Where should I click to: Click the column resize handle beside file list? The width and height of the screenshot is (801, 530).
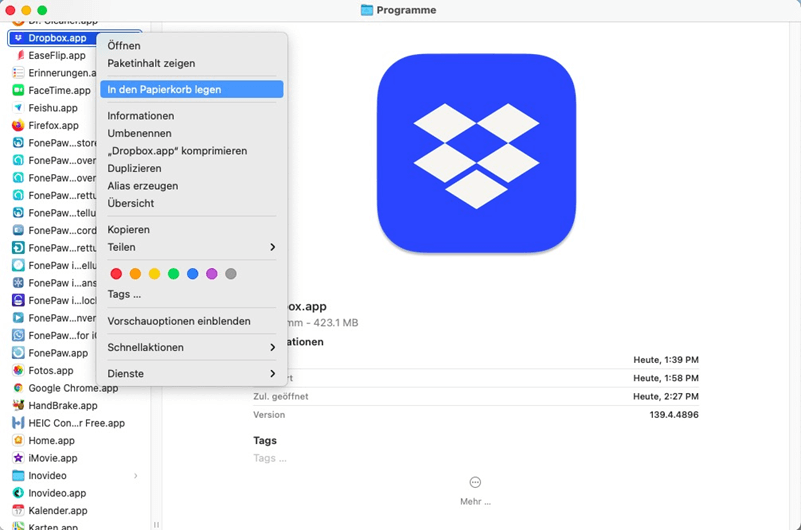tap(156, 524)
